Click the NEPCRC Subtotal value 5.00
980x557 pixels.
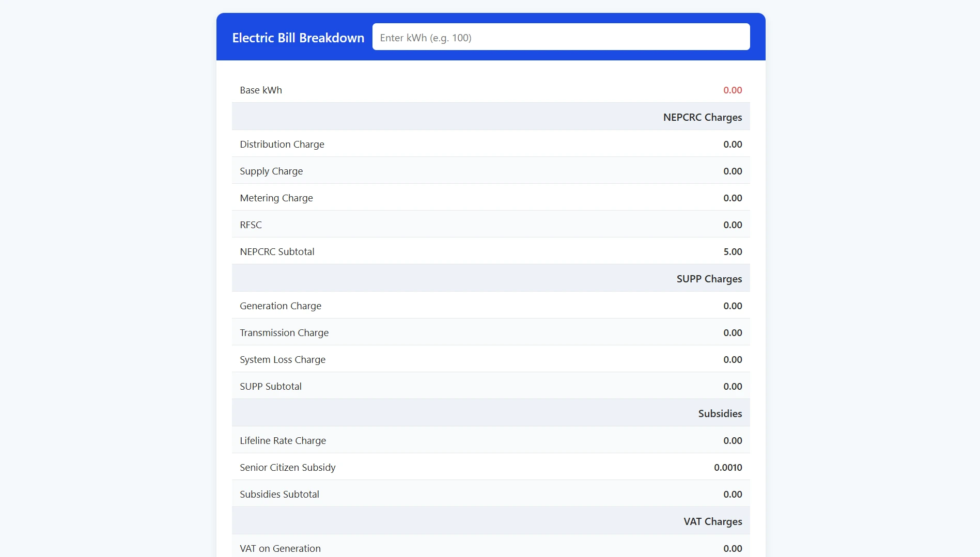[x=732, y=252]
